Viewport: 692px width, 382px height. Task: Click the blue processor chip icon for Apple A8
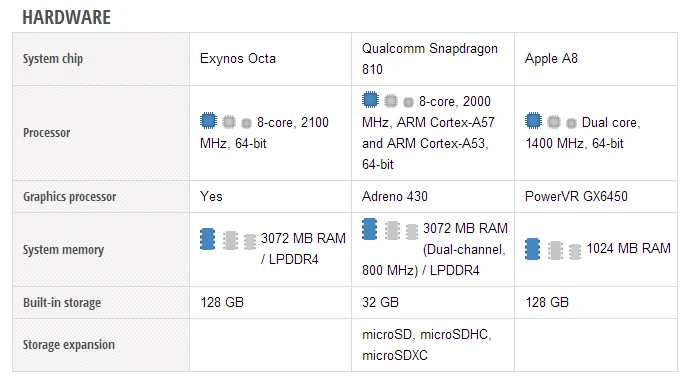[533, 120]
